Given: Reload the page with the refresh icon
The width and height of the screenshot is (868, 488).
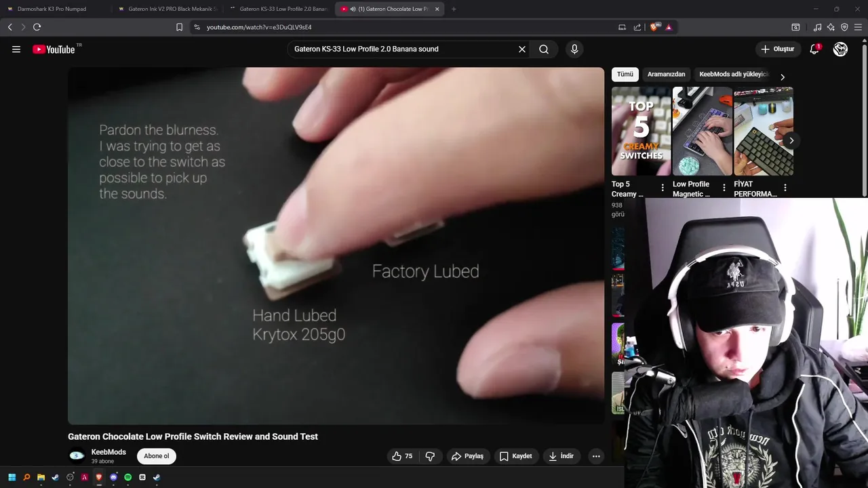Looking at the screenshot, I should pos(37,27).
